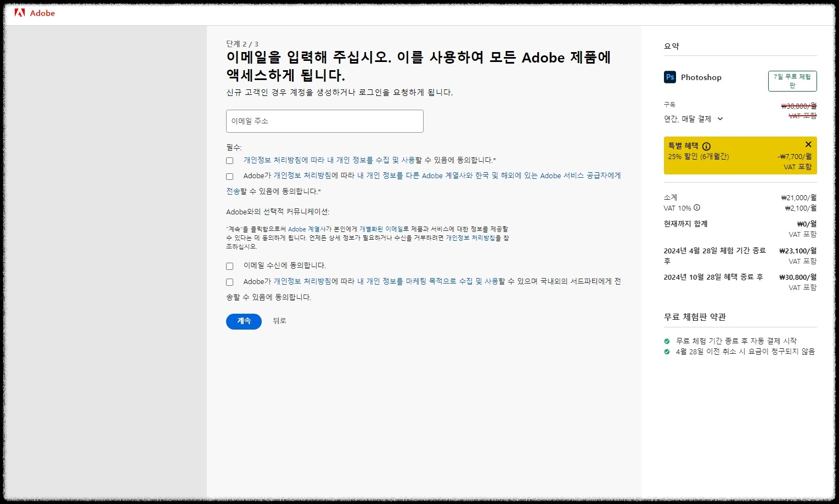Click the 뒤로 back link
This screenshot has height=504, width=839.
tap(279, 321)
